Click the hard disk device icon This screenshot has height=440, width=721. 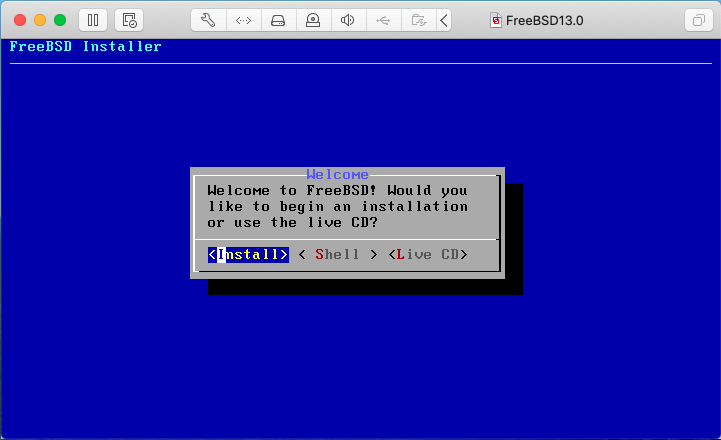pyautogui.click(x=278, y=20)
